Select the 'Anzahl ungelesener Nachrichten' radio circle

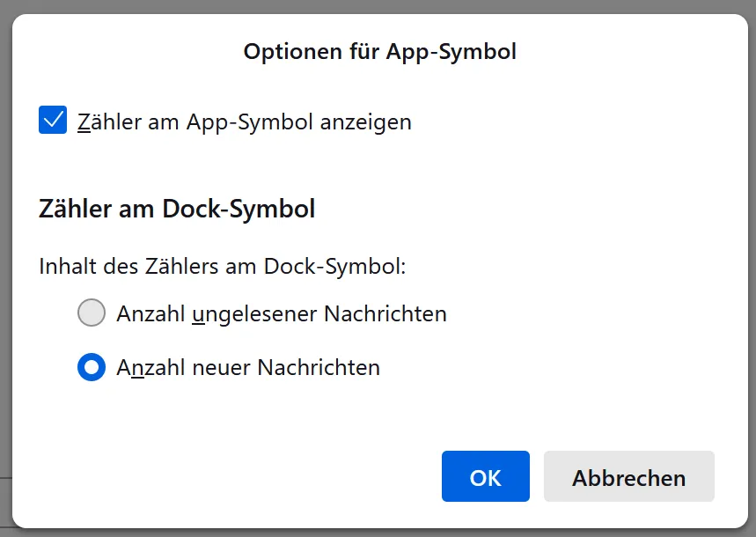[92, 313]
